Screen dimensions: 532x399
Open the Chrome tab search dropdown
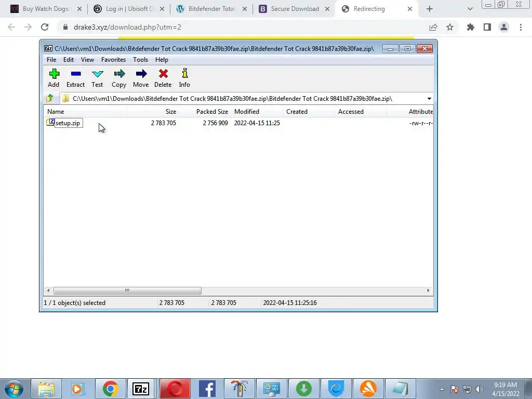click(x=470, y=9)
